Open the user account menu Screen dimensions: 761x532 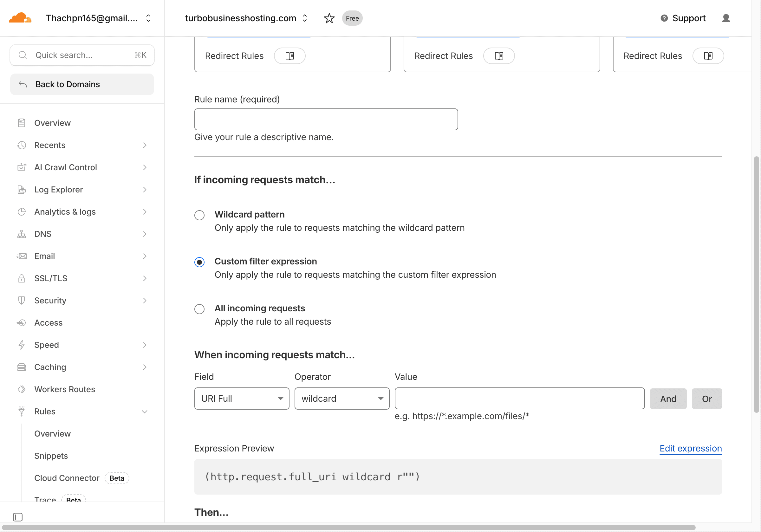pyautogui.click(x=725, y=18)
